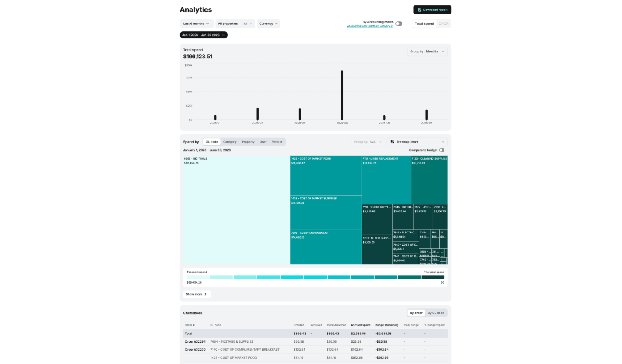Viewport: 622px width, 364px height.
Task: Select the 7696 - LOBBY ENVIRONMENT block
Action: point(326,247)
